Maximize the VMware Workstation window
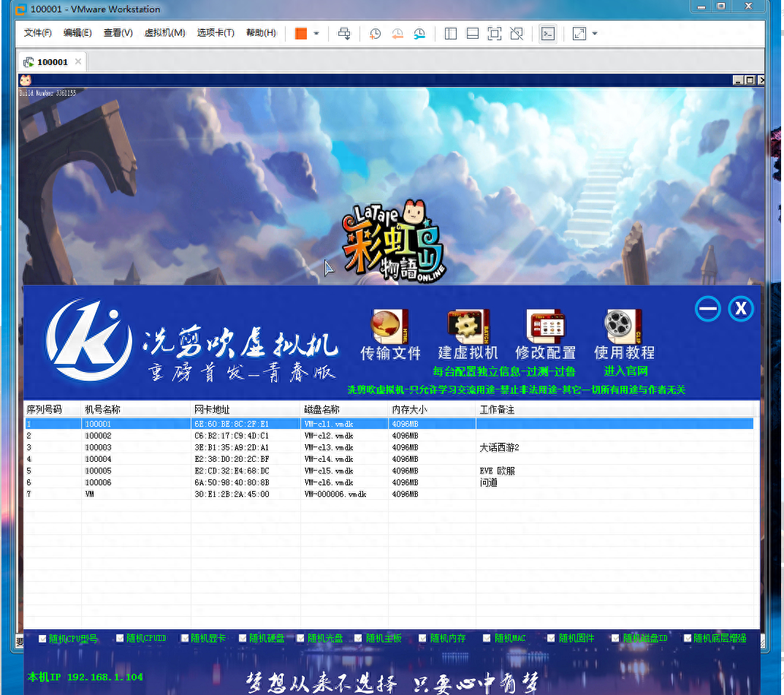Image resolution: width=784 pixels, height=695 pixels. coord(721,6)
